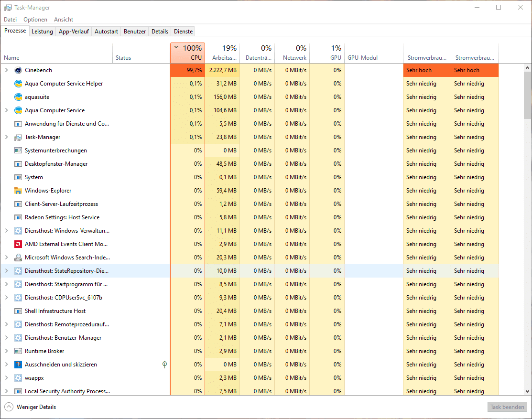Click the Task beenden button
Screen dimensions: 532x419
point(507,407)
